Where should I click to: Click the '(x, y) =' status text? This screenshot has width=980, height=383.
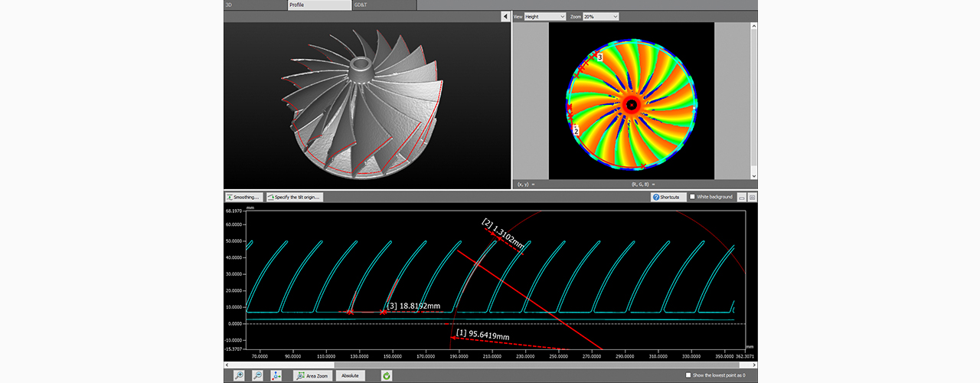tap(525, 185)
